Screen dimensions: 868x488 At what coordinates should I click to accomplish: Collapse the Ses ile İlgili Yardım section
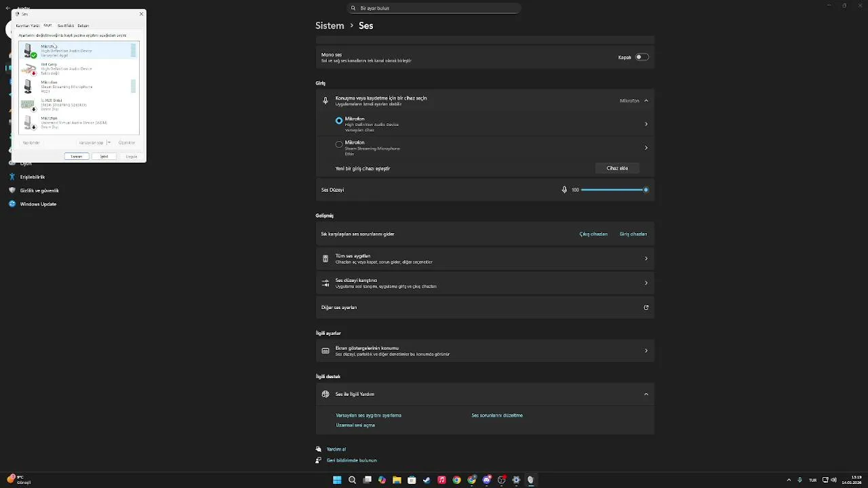(646, 394)
